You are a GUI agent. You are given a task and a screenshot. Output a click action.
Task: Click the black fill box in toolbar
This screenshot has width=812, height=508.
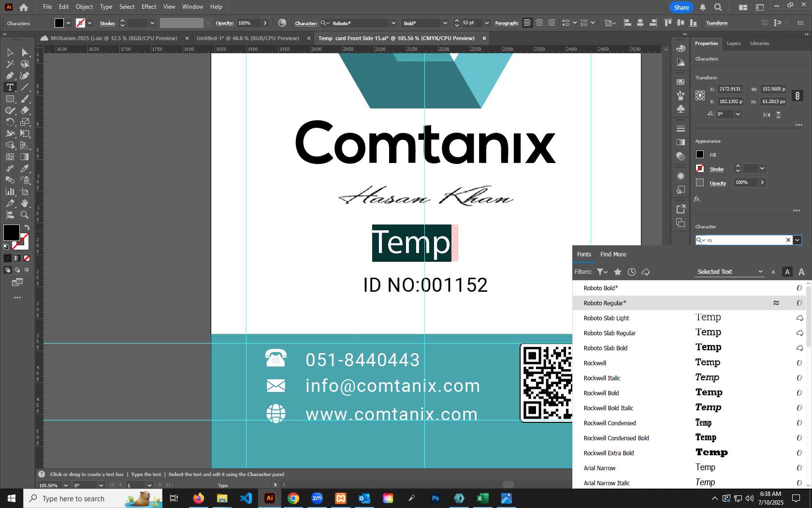[x=11, y=233]
